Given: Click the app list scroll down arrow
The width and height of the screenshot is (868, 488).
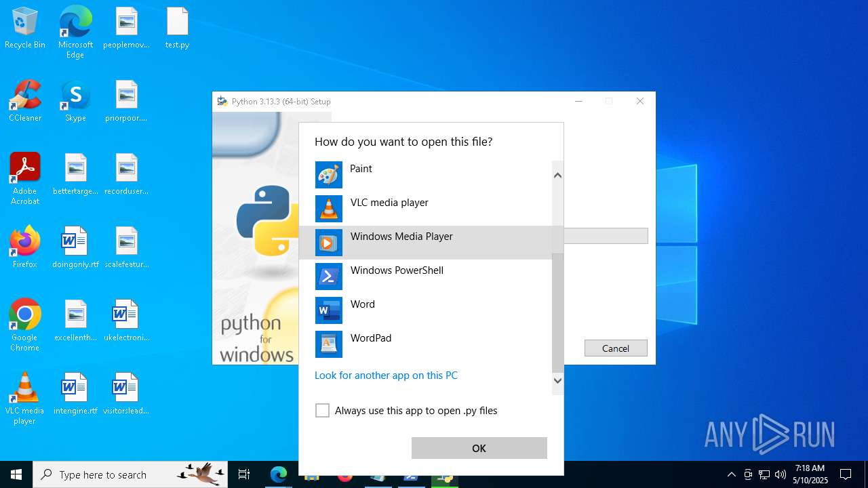Looking at the screenshot, I should (x=557, y=380).
